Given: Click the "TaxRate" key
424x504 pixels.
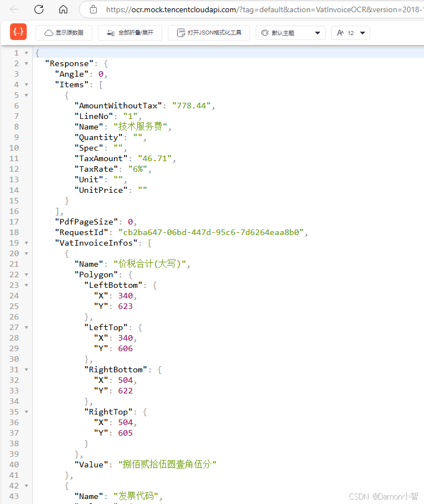Looking at the screenshot, I should point(96,169).
